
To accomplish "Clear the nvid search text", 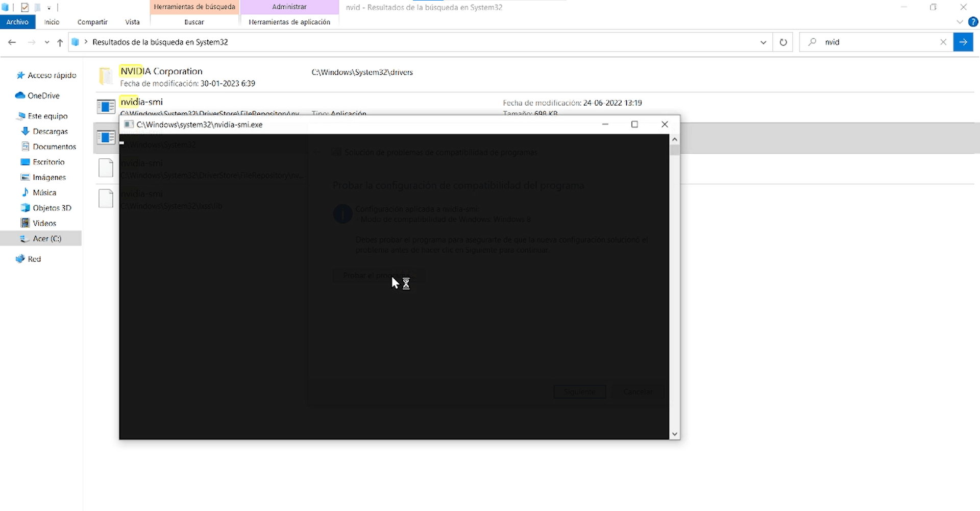I will tap(943, 42).
